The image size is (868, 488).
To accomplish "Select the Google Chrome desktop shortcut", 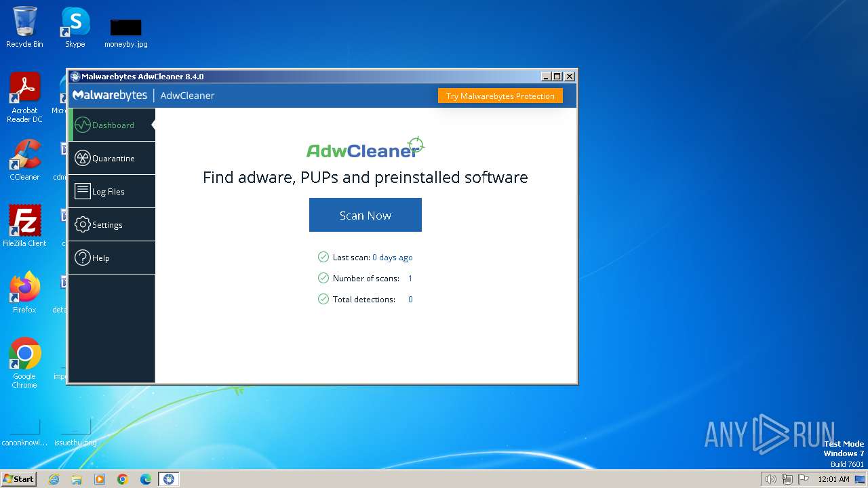I will pos(24,363).
